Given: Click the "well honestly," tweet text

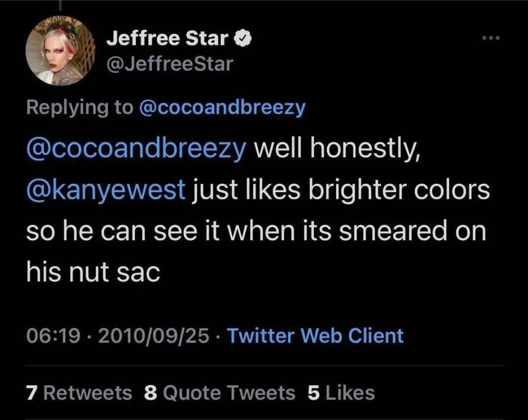Looking at the screenshot, I should coord(336,150).
